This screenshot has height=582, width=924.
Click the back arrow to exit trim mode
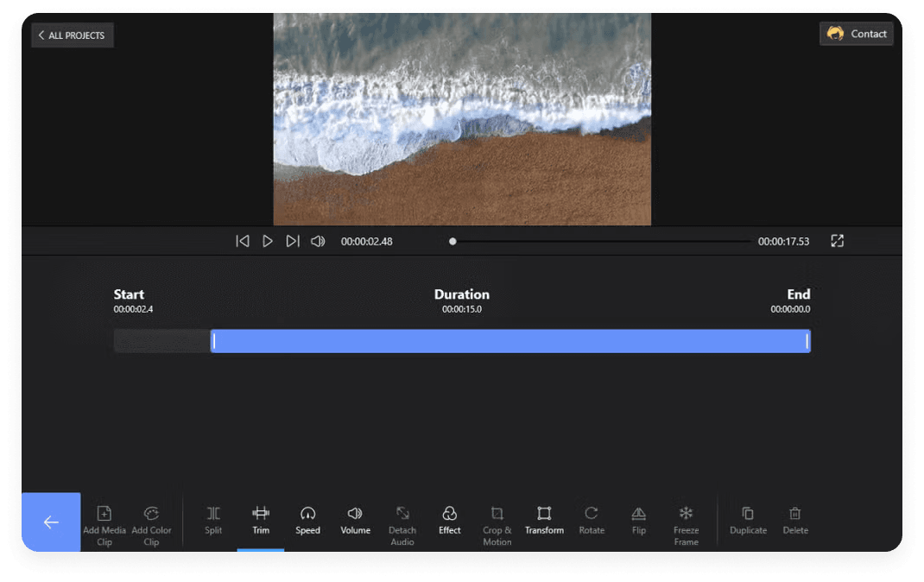coord(51,522)
